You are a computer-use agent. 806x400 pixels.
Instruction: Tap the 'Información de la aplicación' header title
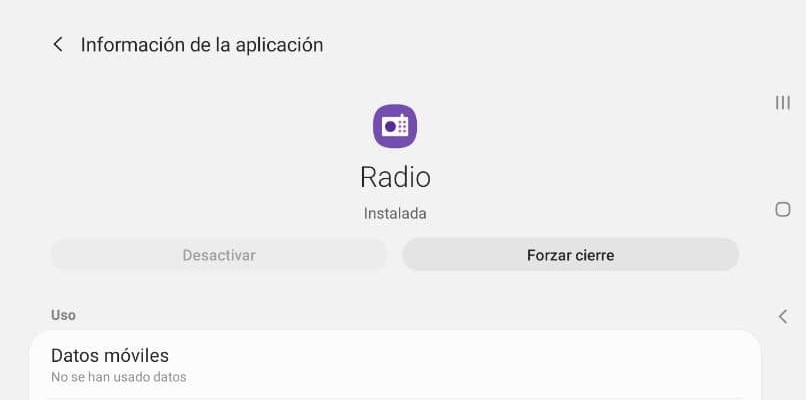point(202,45)
